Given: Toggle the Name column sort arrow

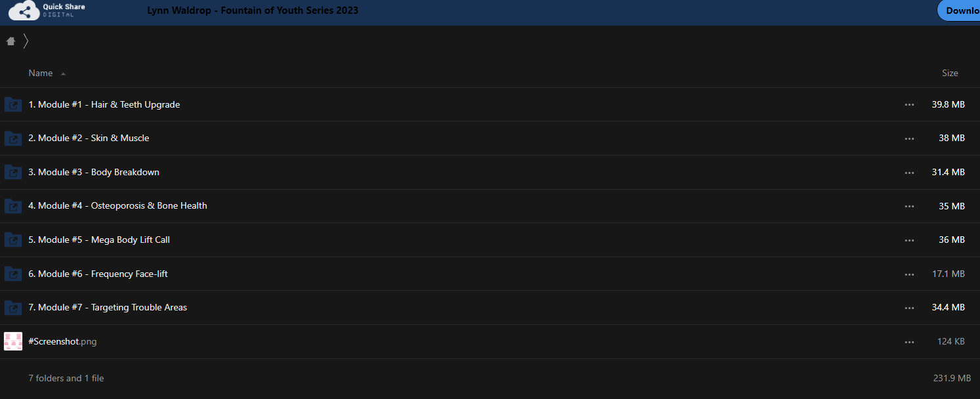Looking at the screenshot, I should (x=63, y=73).
